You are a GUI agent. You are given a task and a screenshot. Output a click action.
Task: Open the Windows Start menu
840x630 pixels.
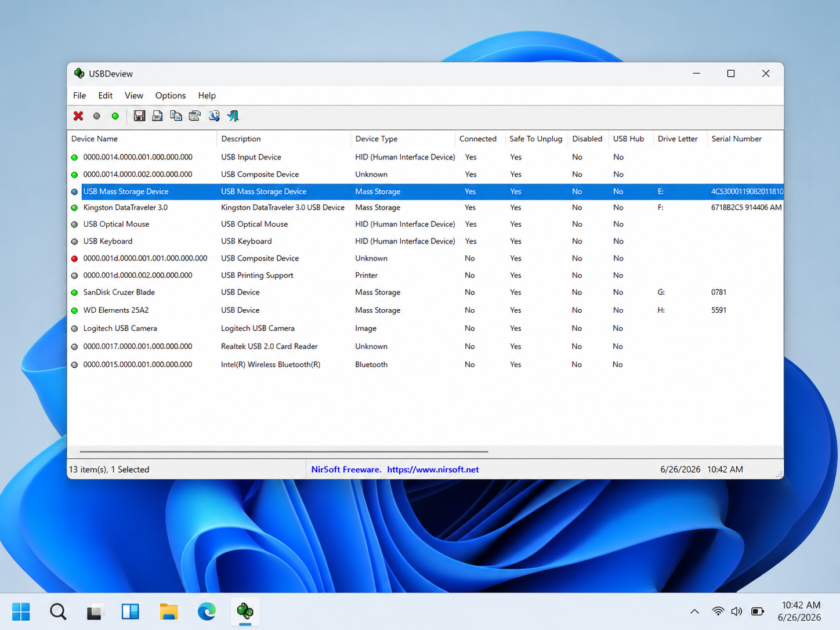click(x=21, y=611)
